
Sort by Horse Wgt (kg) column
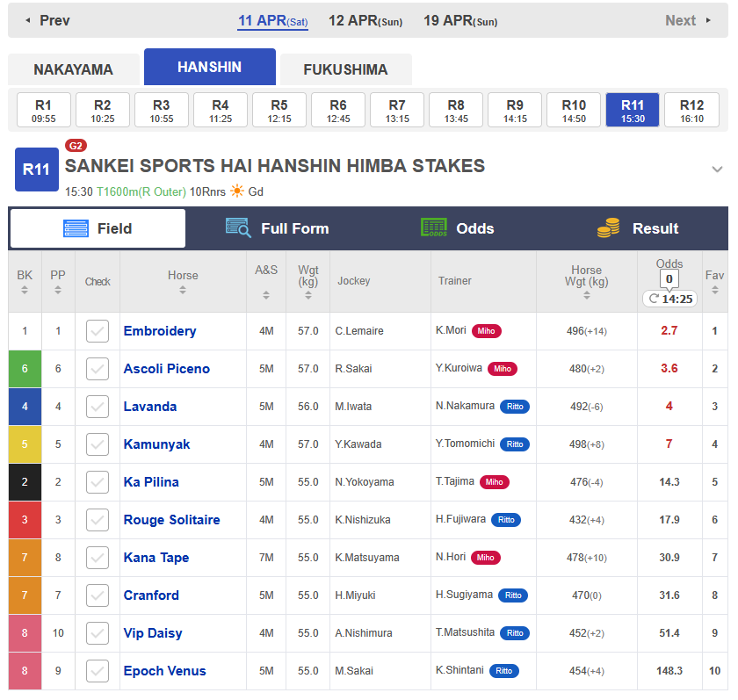[x=587, y=295]
